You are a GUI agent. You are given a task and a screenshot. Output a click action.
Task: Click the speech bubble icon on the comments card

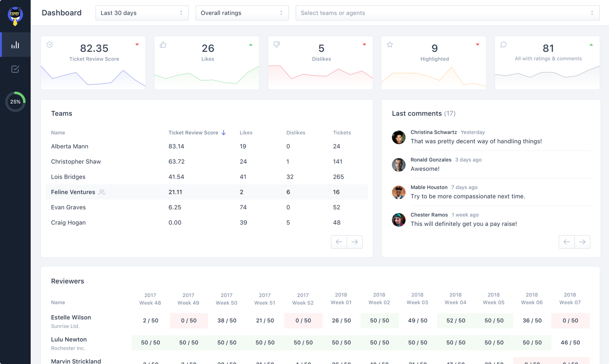(504, 45)
